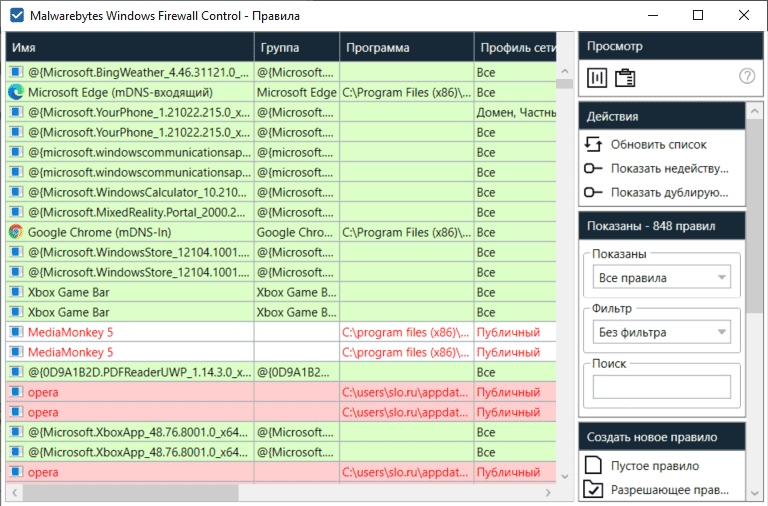The height and width of the screenshot is (506, 768).
Task: Maximize the Firewall Control window
Action: (698, 15)
